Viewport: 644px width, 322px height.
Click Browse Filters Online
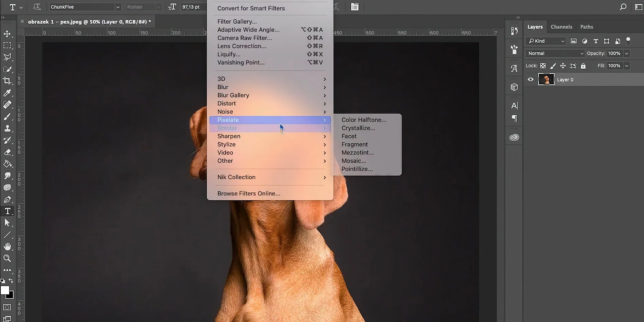click(x=249, y=193)
